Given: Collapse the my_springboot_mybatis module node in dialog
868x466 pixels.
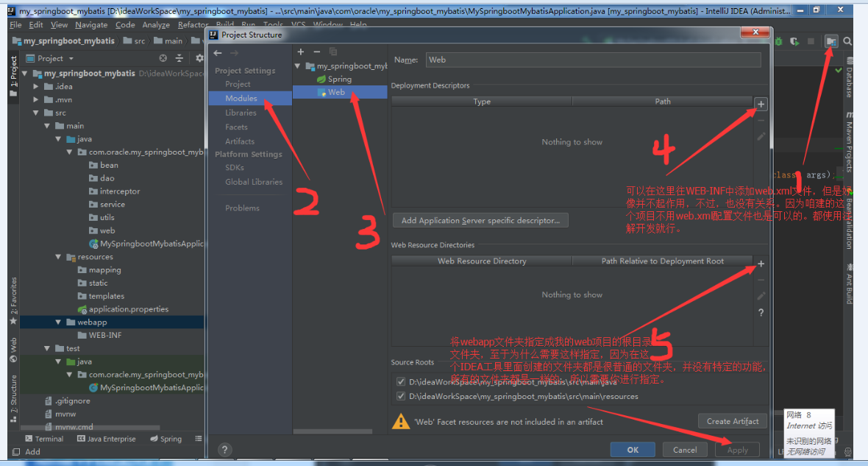Looking at the screenshot, I should pos(298,66).
